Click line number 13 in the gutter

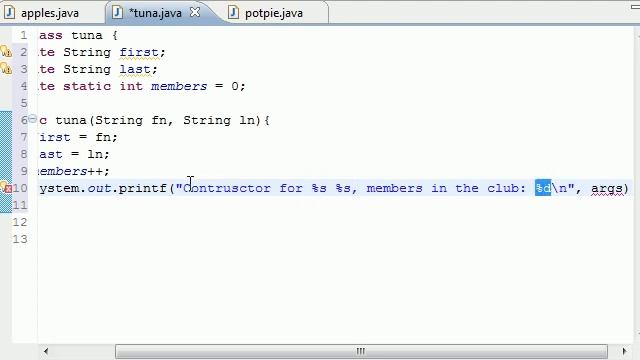pos(20,239)
